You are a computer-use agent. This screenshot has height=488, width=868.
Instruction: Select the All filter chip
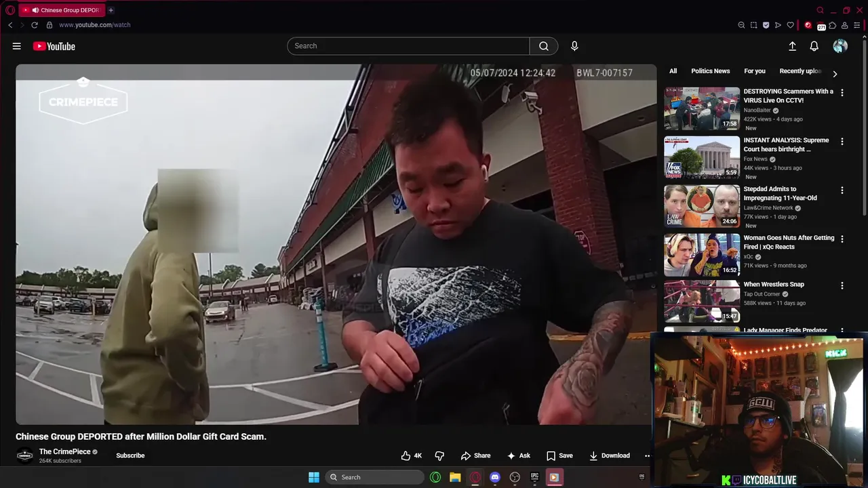(x=673, y=71)
